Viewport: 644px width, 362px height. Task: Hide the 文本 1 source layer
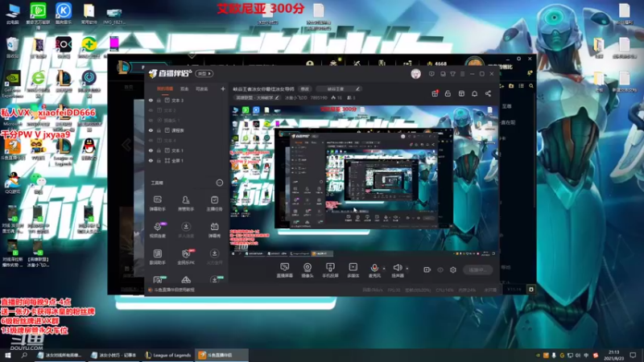click(x=151, y=150)
